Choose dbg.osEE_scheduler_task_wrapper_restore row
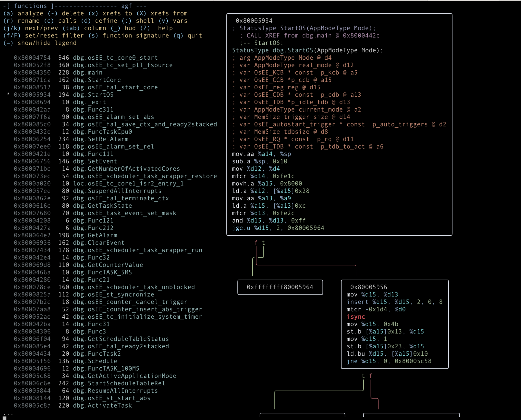Screen dimensions: 521x420 click(x=115, y=176)
